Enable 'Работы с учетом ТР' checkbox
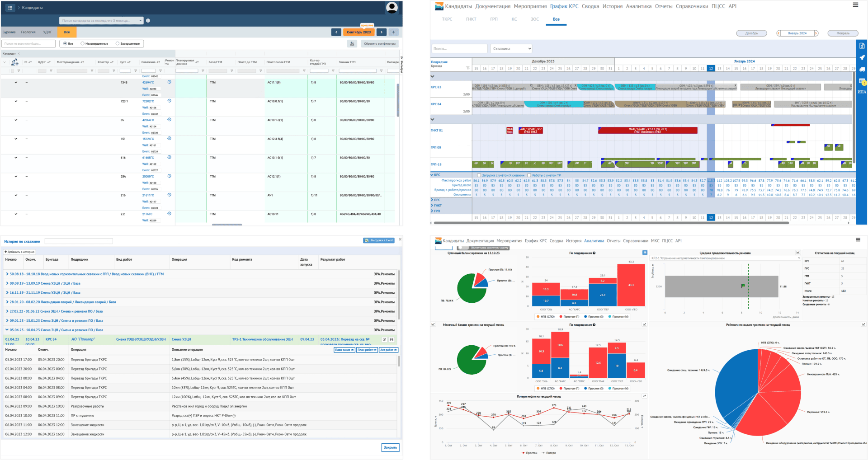Image resolution: width=868 pixels, height=460 pixels. click(529, 175)
